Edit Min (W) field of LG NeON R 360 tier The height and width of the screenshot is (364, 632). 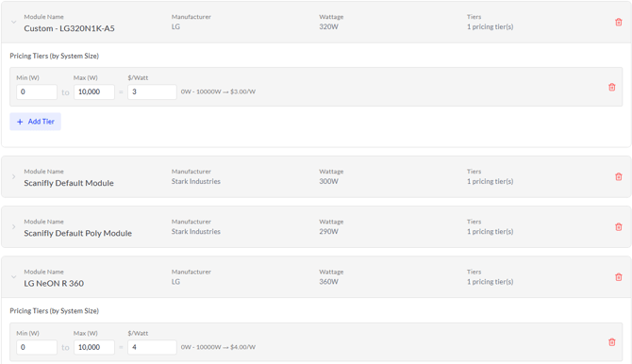click(x=37, y=347)
